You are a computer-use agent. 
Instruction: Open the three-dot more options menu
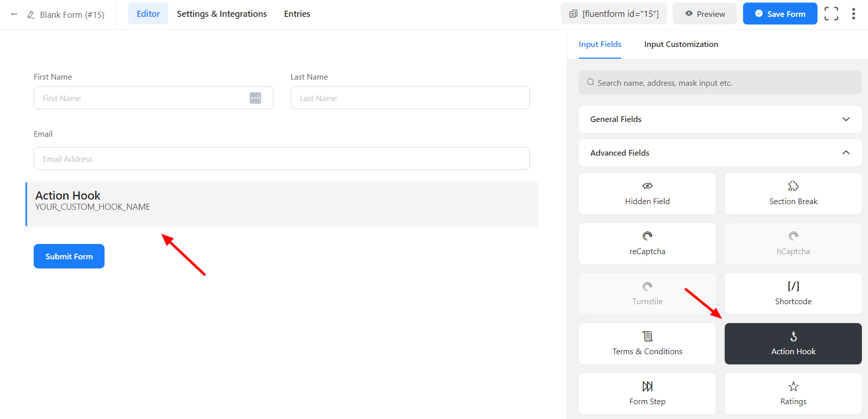[x=853, y=14]
